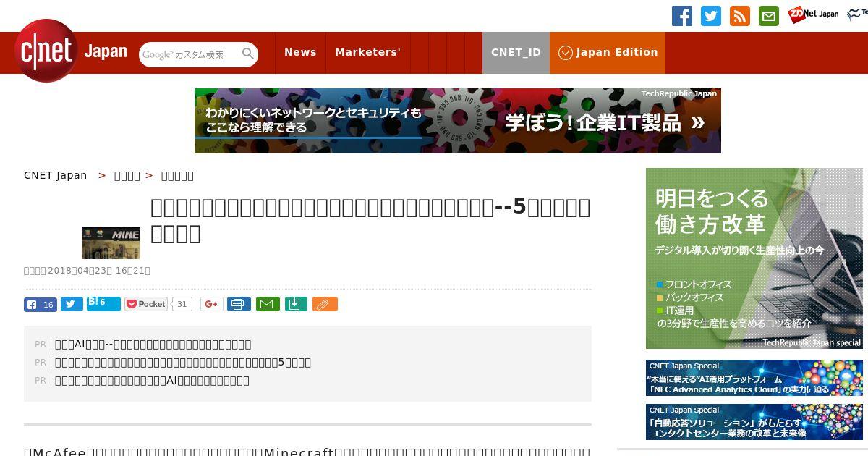
Task: Open the green mail newsletter icon
Action: tap(769, 16)
